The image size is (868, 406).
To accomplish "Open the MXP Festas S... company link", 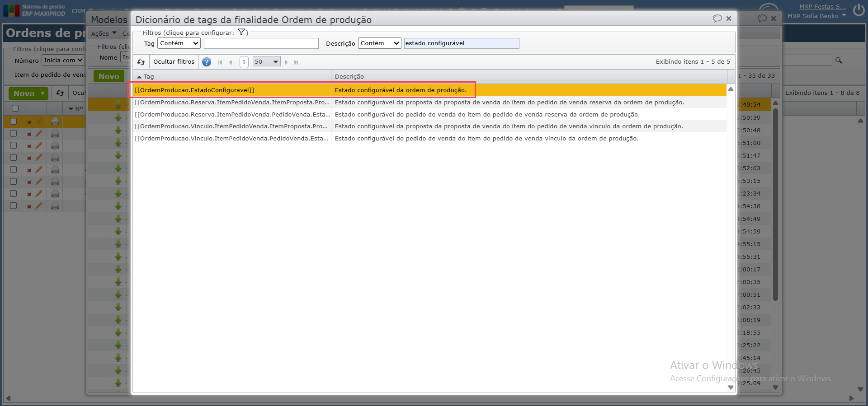I will [x=822, y=6].
